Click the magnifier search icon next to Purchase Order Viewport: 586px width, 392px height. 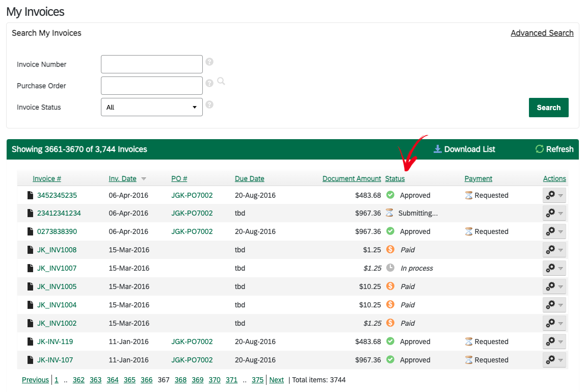[221, 82]
